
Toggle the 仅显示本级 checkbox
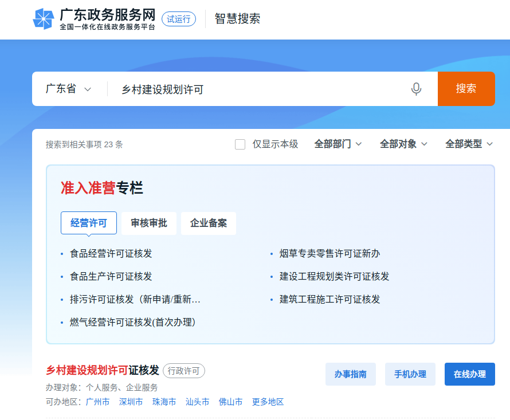240,144
